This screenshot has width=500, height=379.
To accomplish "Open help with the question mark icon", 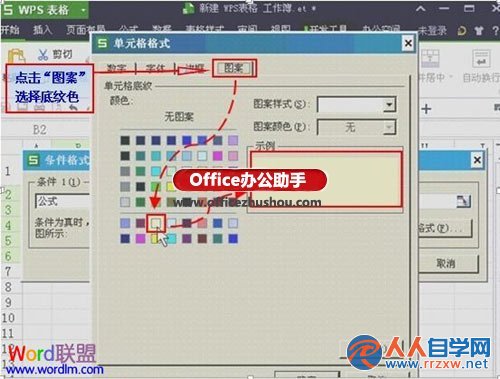I will point(495,31).
